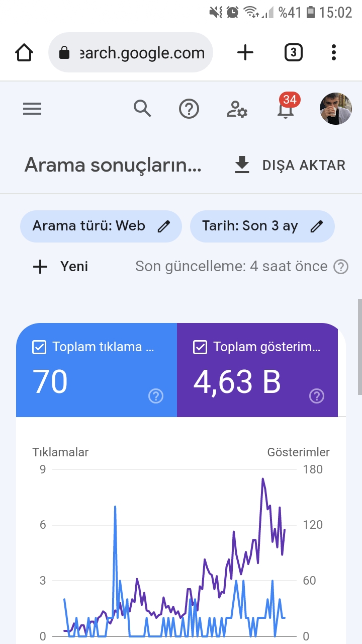The height and width of the screenshot is (644, 362).
Task: Open the help question mark icon in header
Action: click(189, 109)
